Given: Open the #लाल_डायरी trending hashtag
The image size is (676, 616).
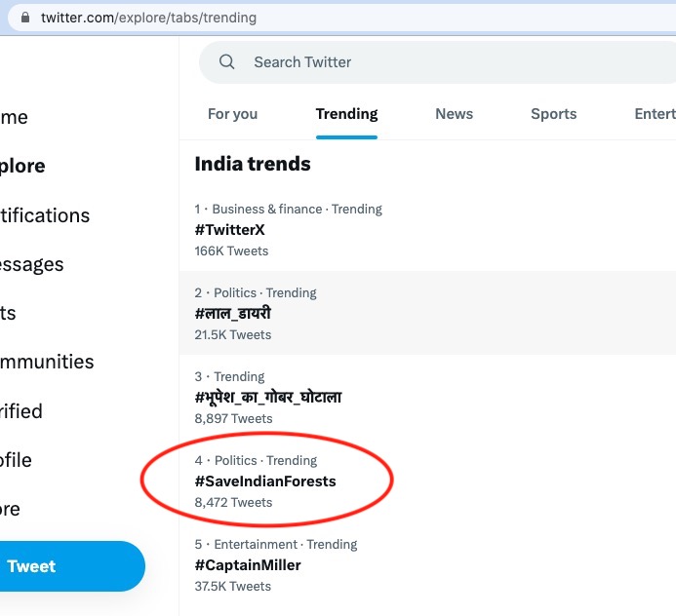Looking at the screenshot, I should pyautogui.click(x=427, y=313).
